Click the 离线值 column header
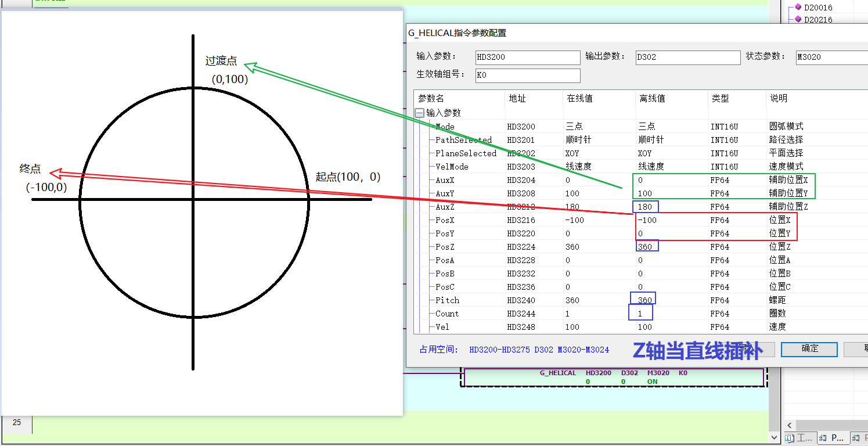The width and height of the screenshot is (868, 446). point(651,98)
